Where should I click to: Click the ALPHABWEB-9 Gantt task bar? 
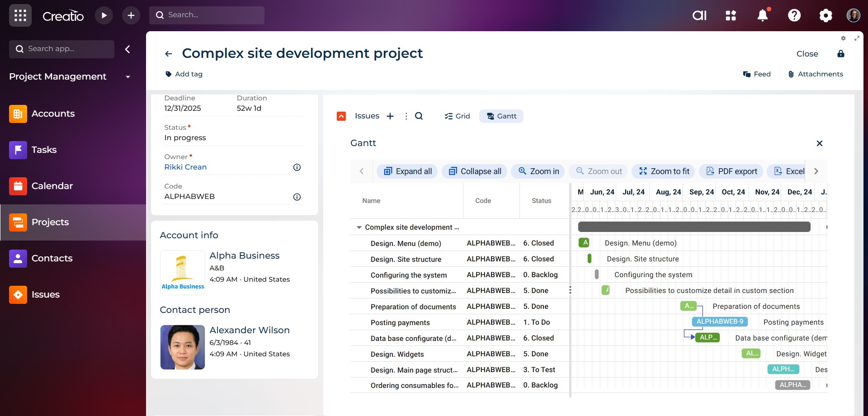tap(719, 321)
